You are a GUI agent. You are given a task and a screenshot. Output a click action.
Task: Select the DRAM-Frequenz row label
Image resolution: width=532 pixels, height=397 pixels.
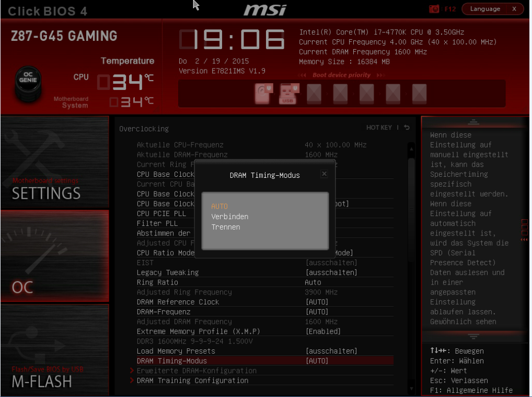[x=164, y=312]
